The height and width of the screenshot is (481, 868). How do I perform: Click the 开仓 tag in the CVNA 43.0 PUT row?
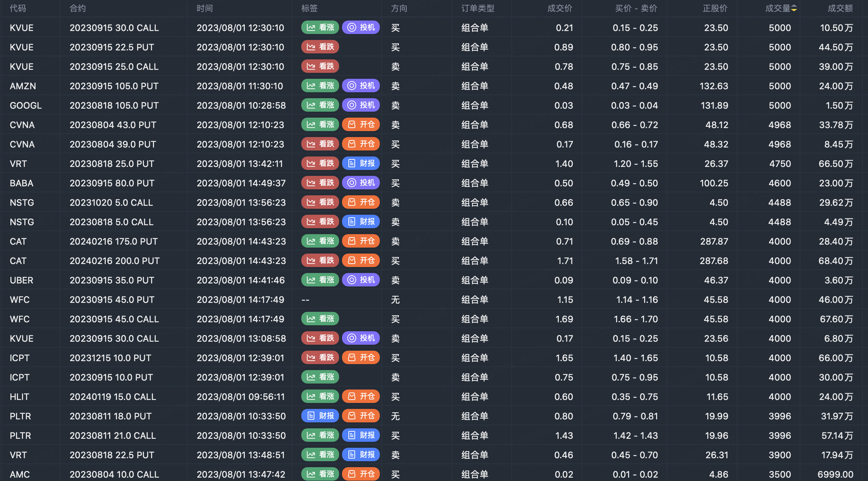[x=361, y=124]
